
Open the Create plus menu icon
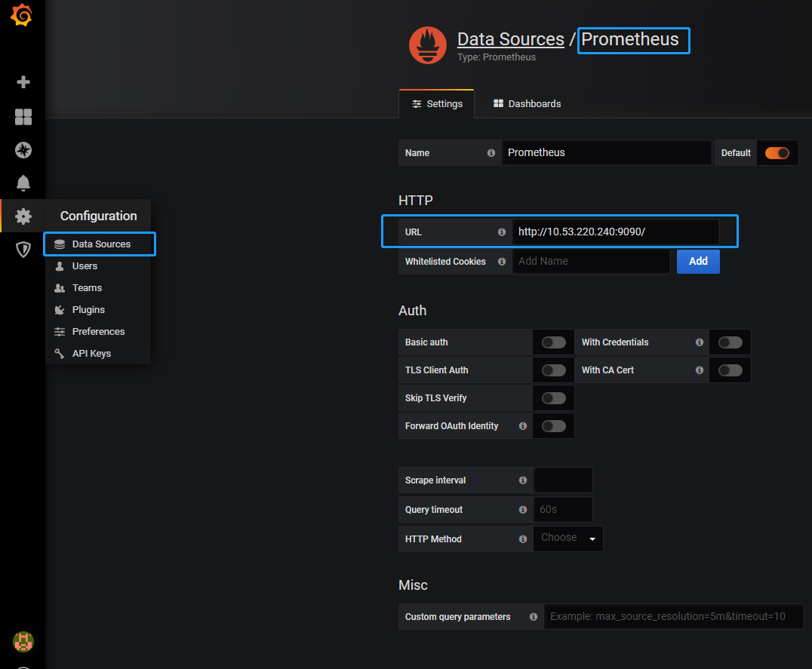coord(23,81)
